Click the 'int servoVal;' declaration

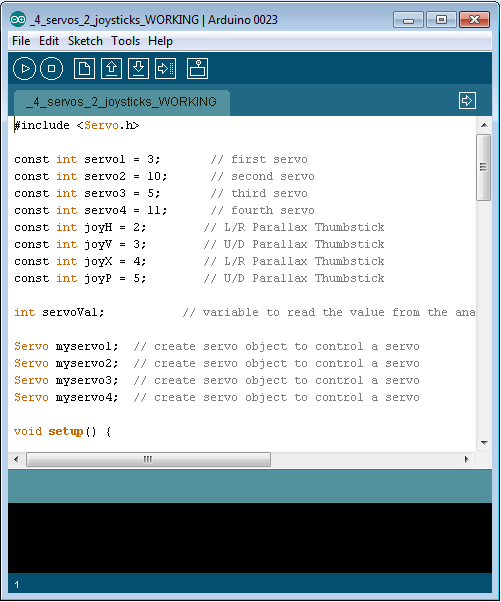pyautogui.click(x=59, y=312)
